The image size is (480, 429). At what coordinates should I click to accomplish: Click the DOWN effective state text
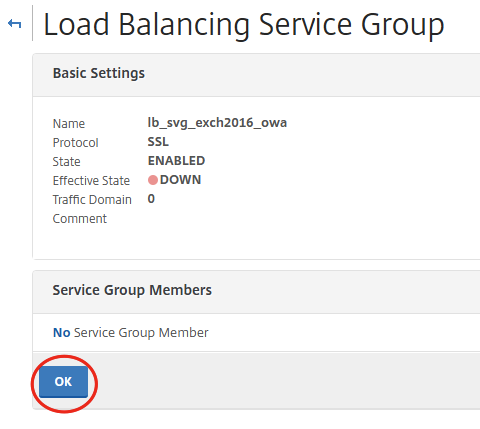pyautogui.click(x=180, y=180)
